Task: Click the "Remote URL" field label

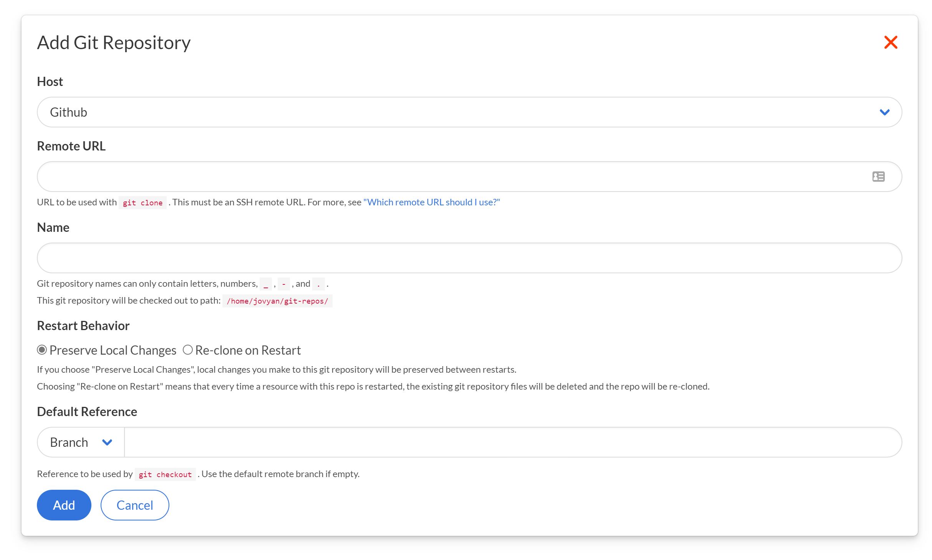Action: pos(71,146)
